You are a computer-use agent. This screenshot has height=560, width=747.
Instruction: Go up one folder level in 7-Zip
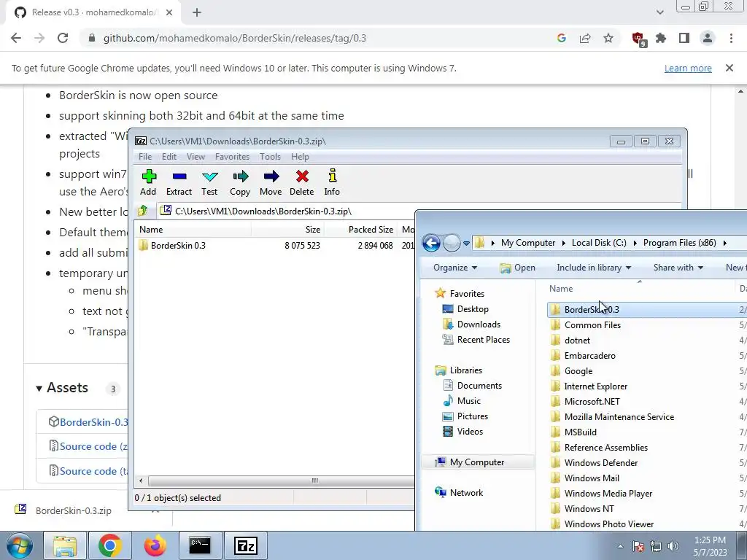(143, 211)
